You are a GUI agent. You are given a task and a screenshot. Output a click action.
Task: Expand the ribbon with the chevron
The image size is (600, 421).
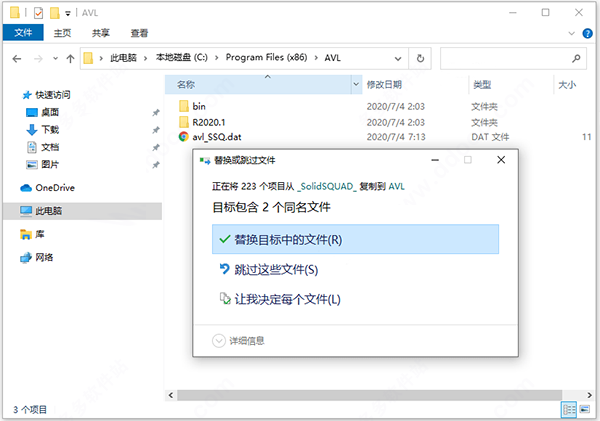570,33
